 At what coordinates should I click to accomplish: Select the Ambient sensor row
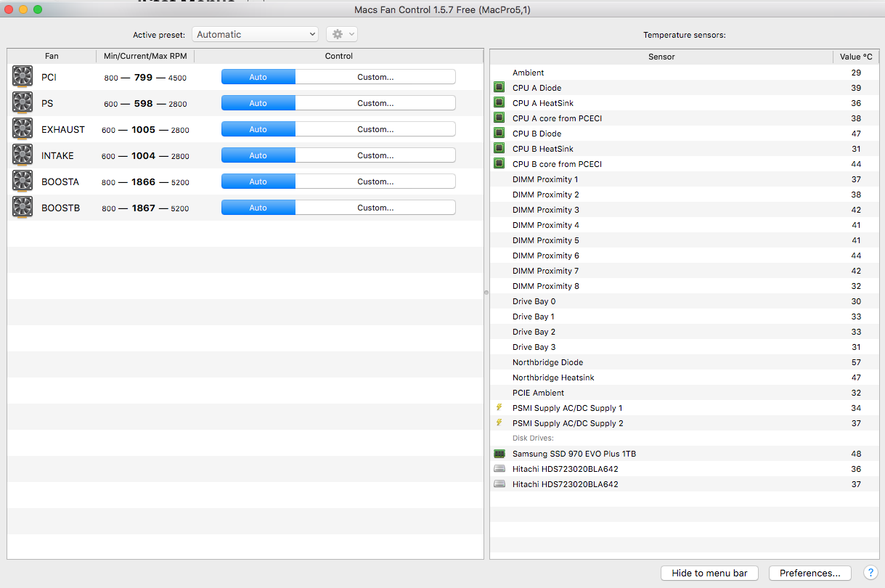coord(685,73)
